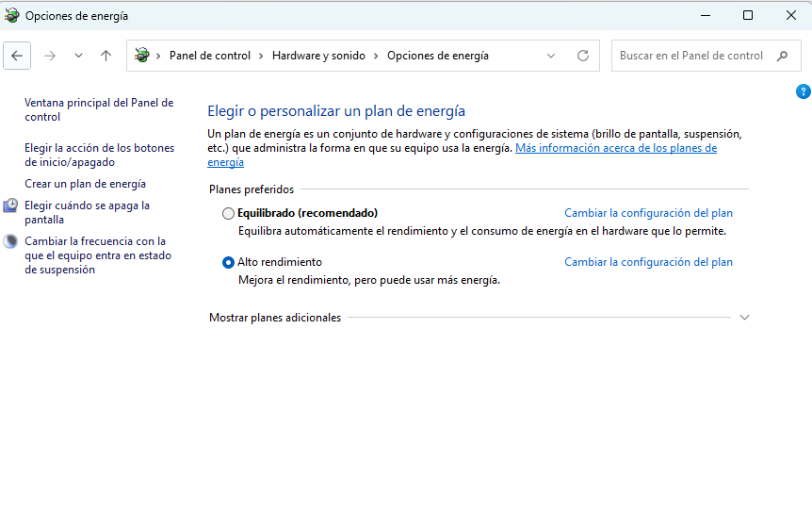This screenshot has height=526, width=812.
Task: Refresh the Opciones de energía page
Action: 583,56
